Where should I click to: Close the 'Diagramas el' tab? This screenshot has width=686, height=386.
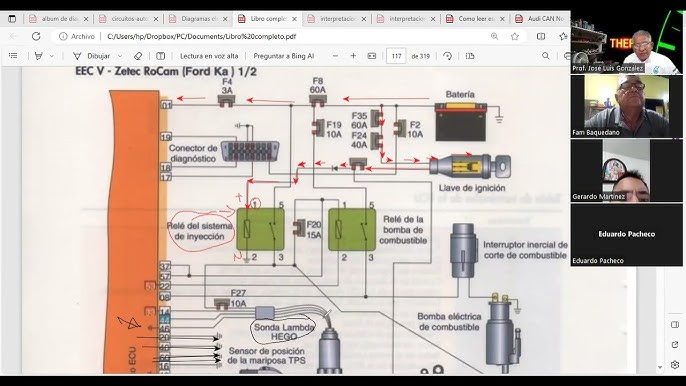coord(225,19)
